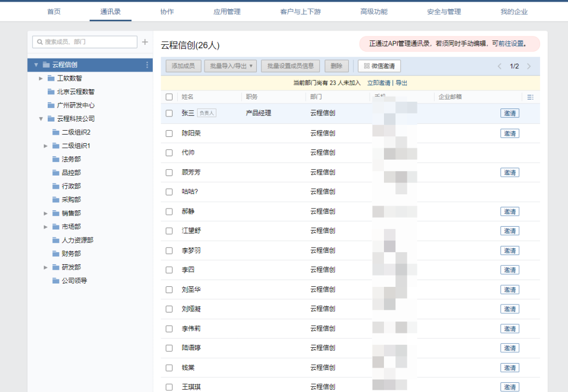The width and height of the screenshot is (568, 392).
Task: Click the 微信邀请 button
Action: tap(379, 66)
